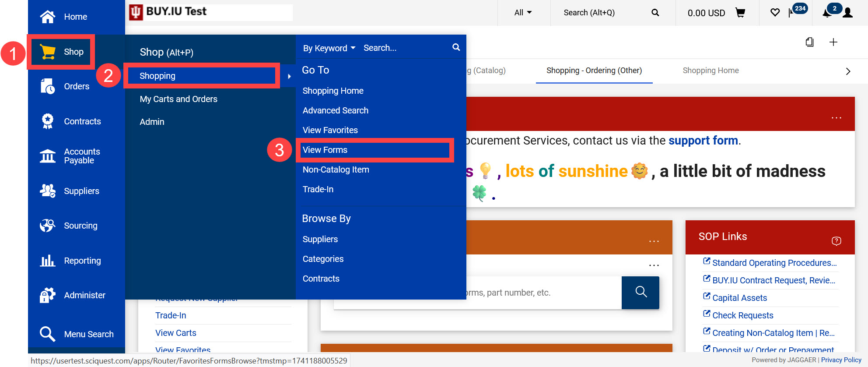This screenshot has height=367, width=868.
Task: Browse by Contracts in the Shop menu
Action: coord(321,279)
